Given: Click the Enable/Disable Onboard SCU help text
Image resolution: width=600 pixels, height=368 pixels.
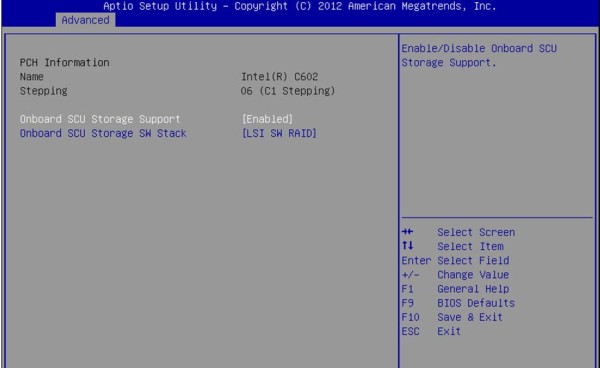Looking at the screenshot, I should click(479, 55).
